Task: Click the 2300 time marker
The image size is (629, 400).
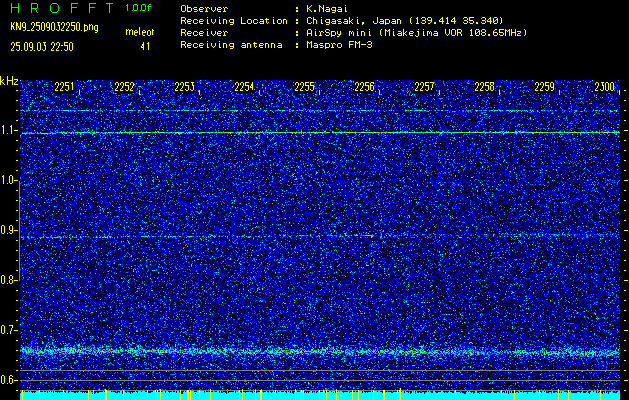Action: click(x=605, y=87)
